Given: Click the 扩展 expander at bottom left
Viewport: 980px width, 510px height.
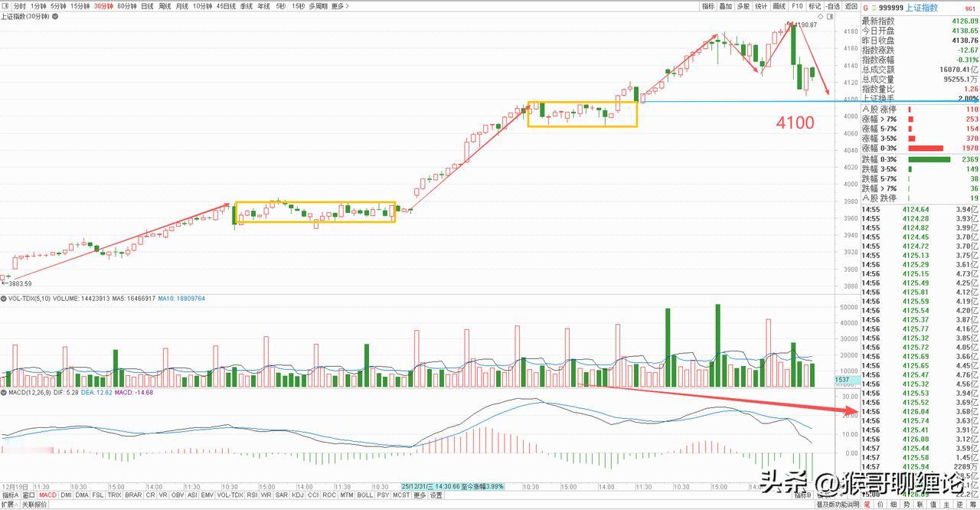Looking at the screenshot, I should coord(8,505).
